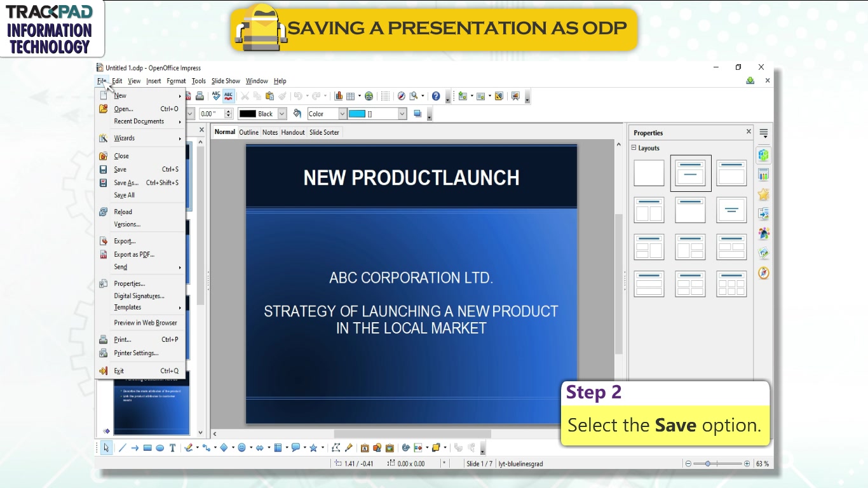
Task: Choose Export as PDF... from the File menu
Action: [x=140, y=254]
